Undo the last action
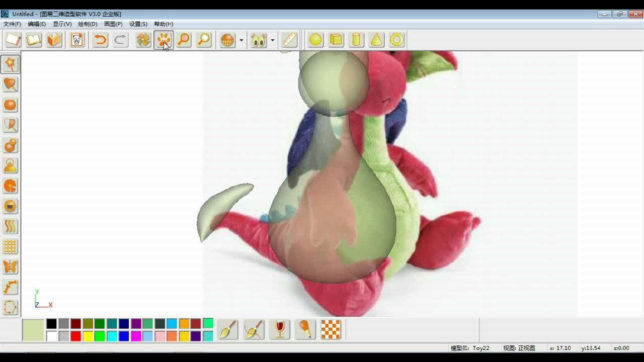 click(x=100, y=40)
